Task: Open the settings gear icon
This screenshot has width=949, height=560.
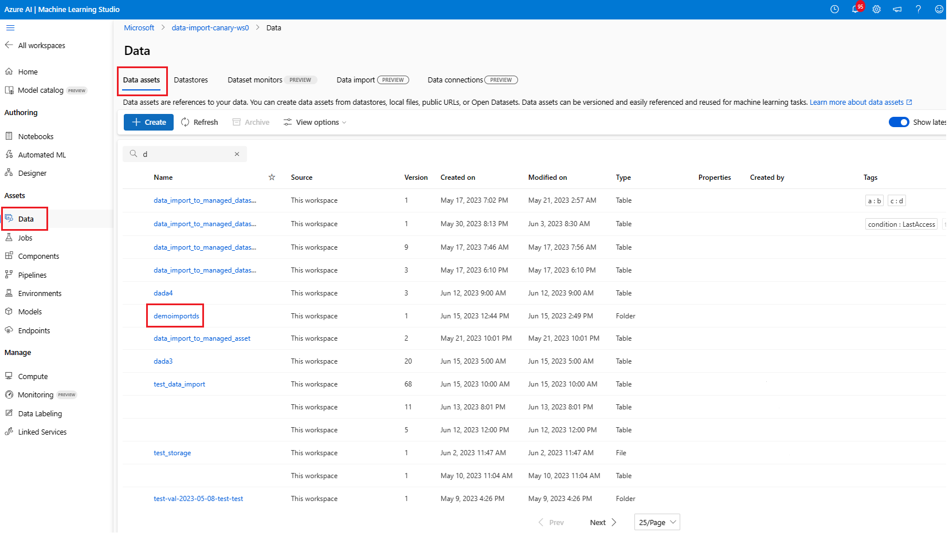Action: coord(876,10)
